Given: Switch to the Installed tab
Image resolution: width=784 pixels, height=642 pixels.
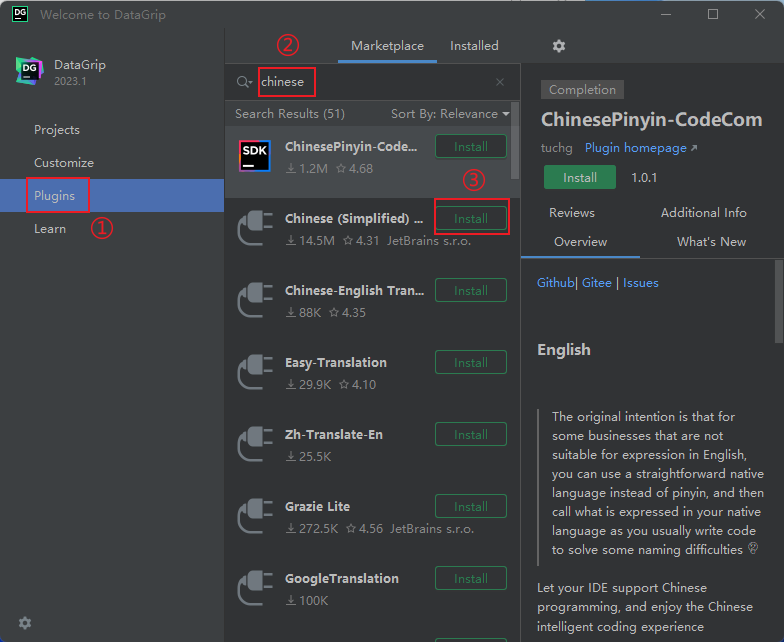Looking at the screenshot, I should (474, 46).
